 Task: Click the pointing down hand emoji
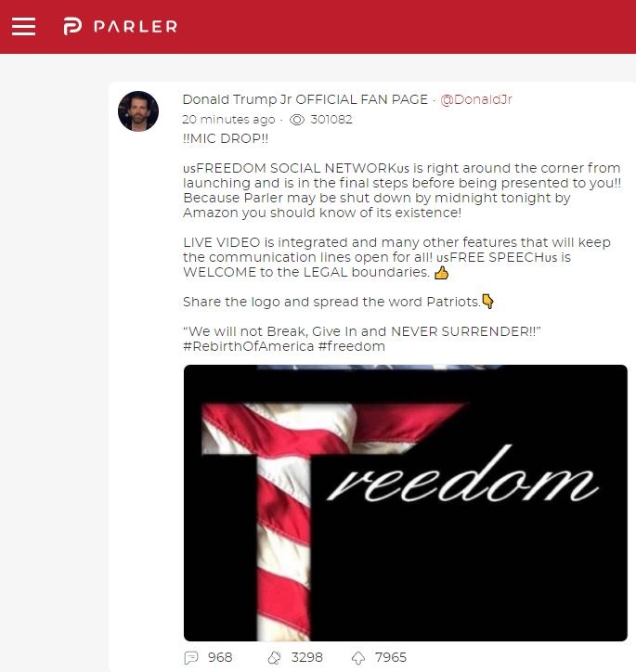[x=487, y=302]
